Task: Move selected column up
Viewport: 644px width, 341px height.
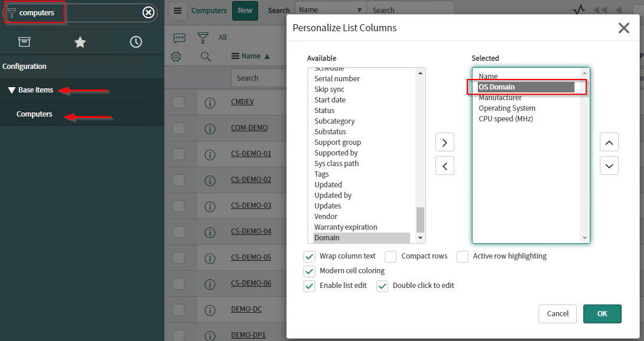Action: click(x=609, y=143)
